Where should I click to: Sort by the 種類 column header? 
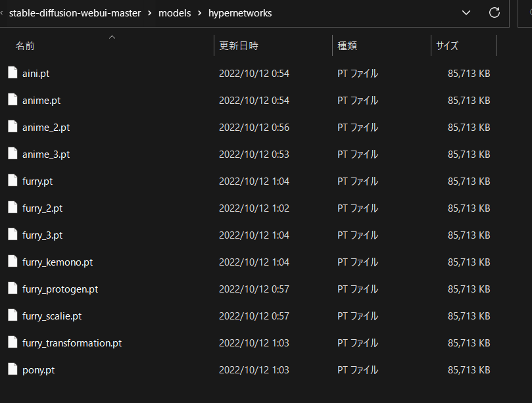pyautogui.click(x=347, y=46)
